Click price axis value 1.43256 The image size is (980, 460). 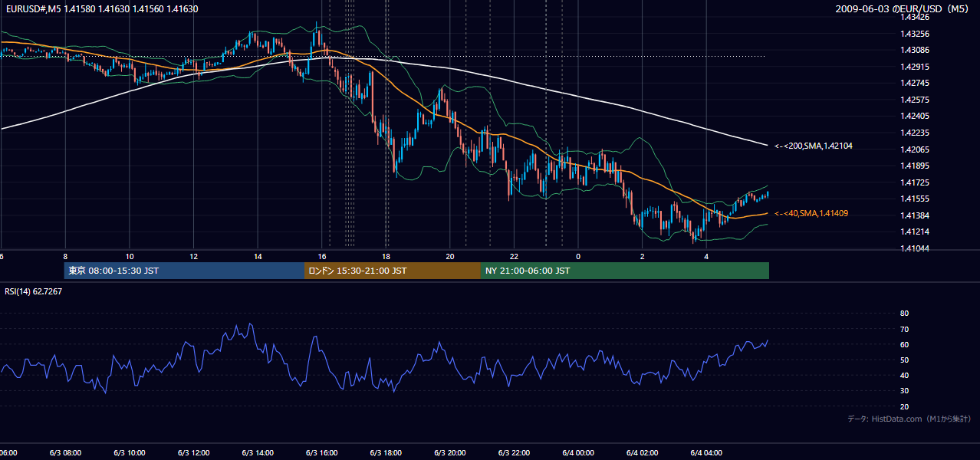914,34
